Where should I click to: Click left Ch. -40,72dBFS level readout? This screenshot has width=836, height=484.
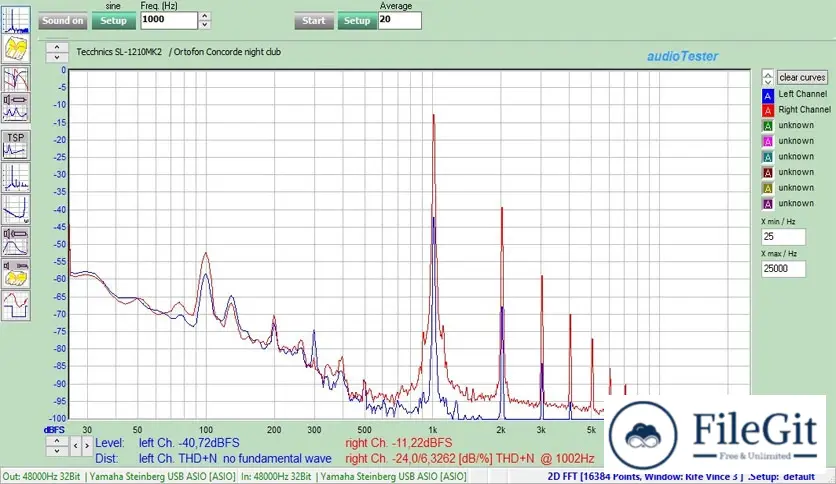coord(189,443)
